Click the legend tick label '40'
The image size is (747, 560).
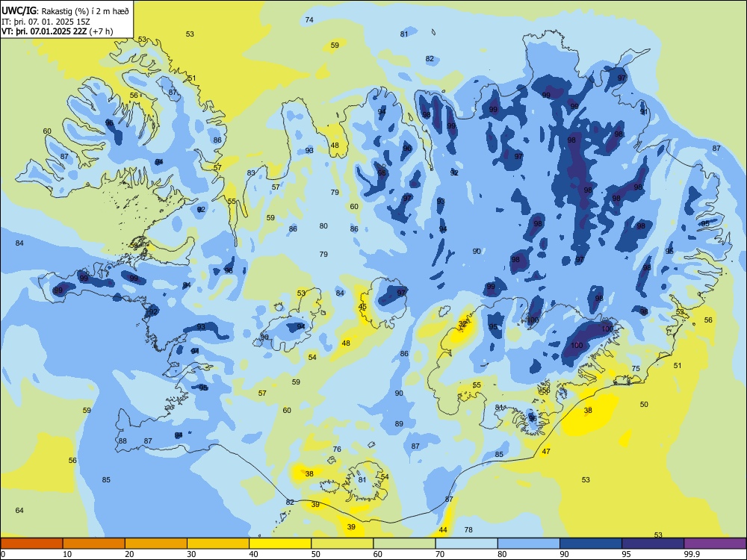pos(253,554)
